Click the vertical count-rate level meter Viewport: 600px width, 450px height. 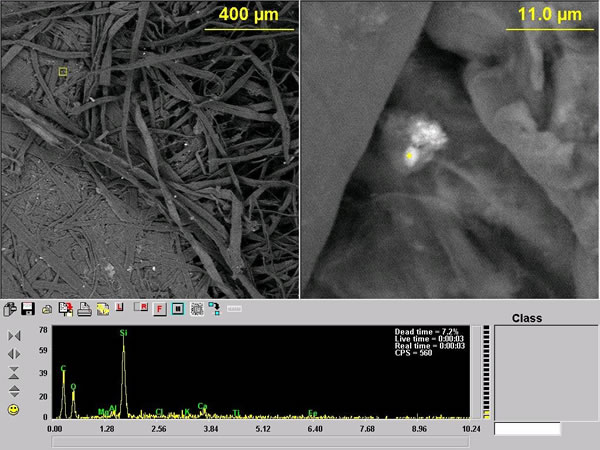(x=486, y=372)
